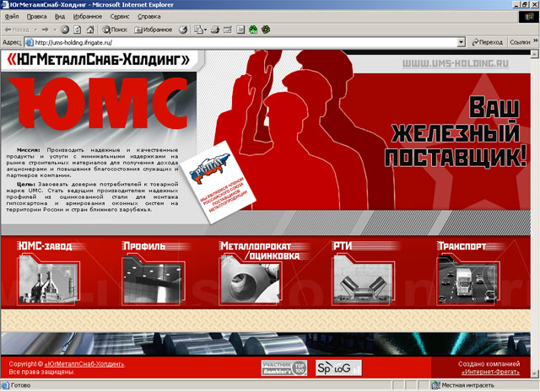The image size is (540, 392).
Task: Open the Правка menu
Action: pos(36,17)
